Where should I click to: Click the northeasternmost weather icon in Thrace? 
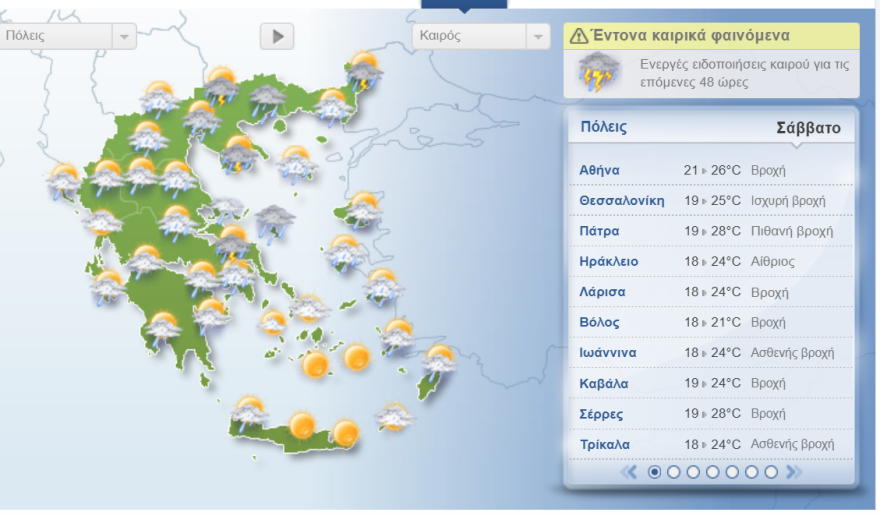[x=364, y=69]
